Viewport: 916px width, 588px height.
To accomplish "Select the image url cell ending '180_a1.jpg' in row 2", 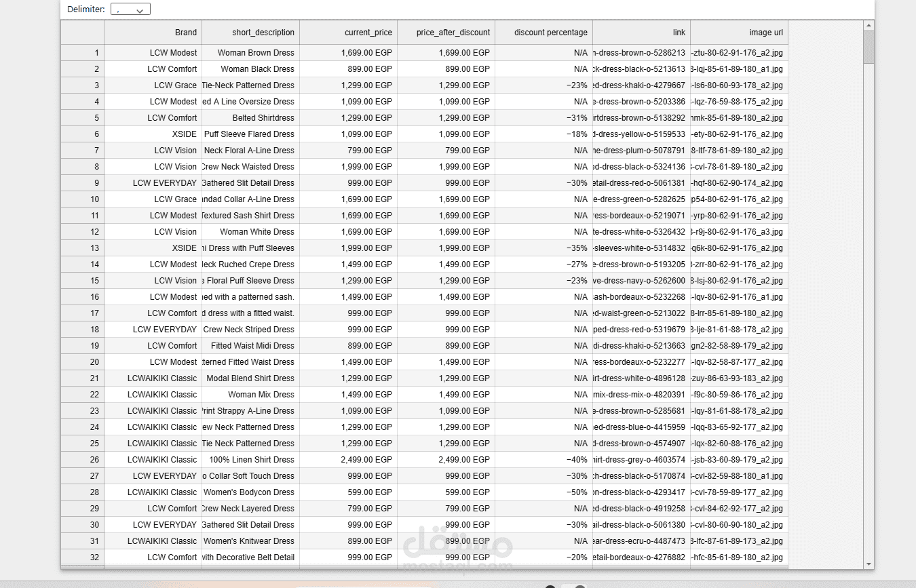I will pyautogui.click(x=739, y=69).
